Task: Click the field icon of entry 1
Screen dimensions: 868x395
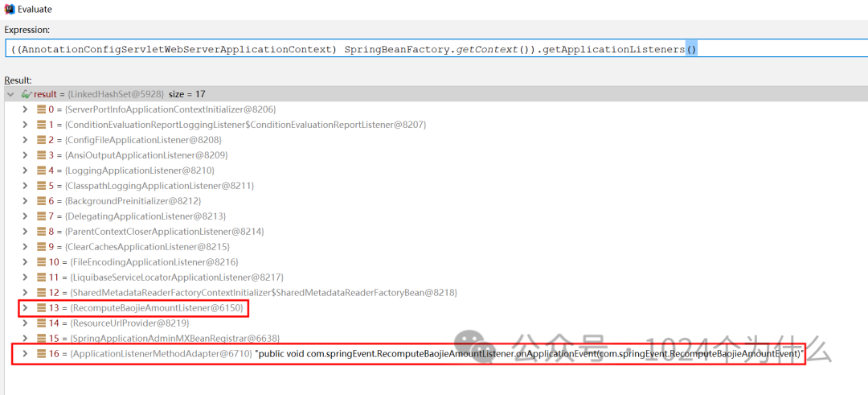Action: tap(42, 125)
